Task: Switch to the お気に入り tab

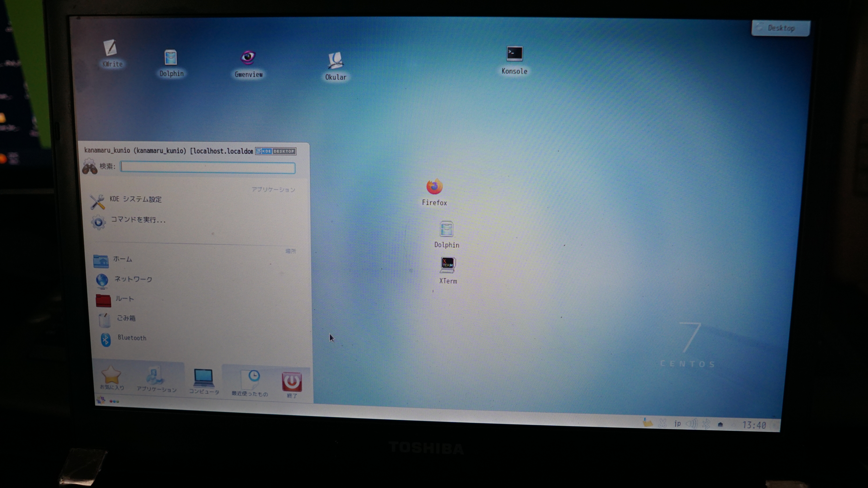Action: (x=112, y=378)
